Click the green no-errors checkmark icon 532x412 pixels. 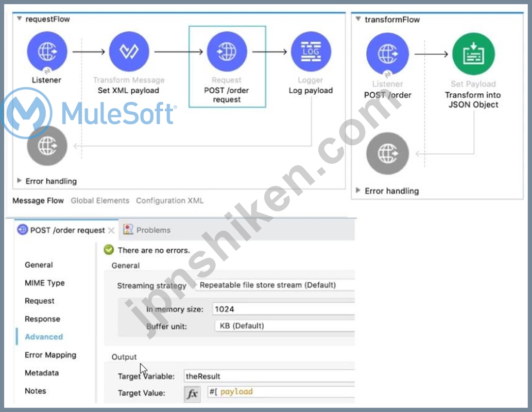tap(109, 250)
